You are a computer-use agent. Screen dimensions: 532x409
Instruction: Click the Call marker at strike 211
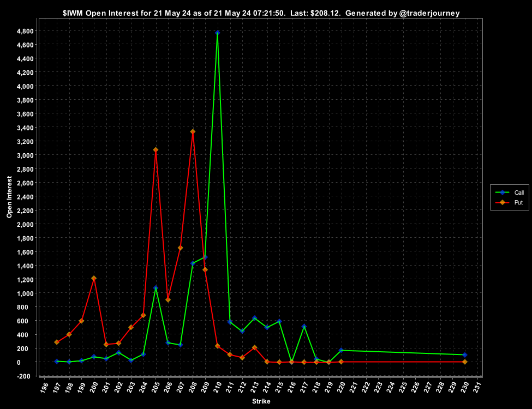pos(230,322)
